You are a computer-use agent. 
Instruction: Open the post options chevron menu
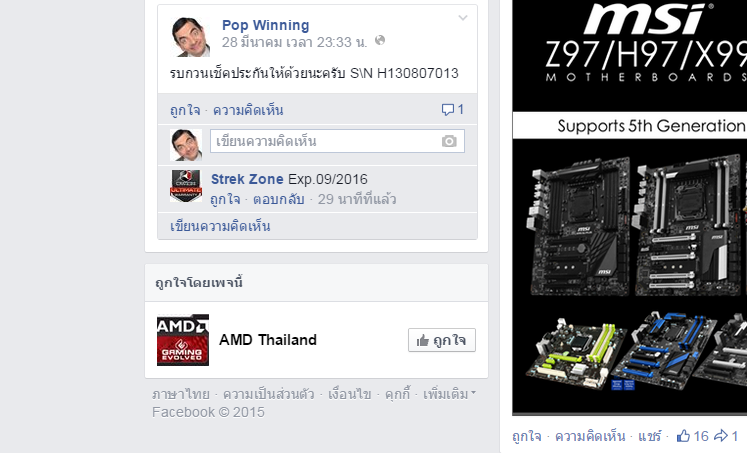(463, 18)
